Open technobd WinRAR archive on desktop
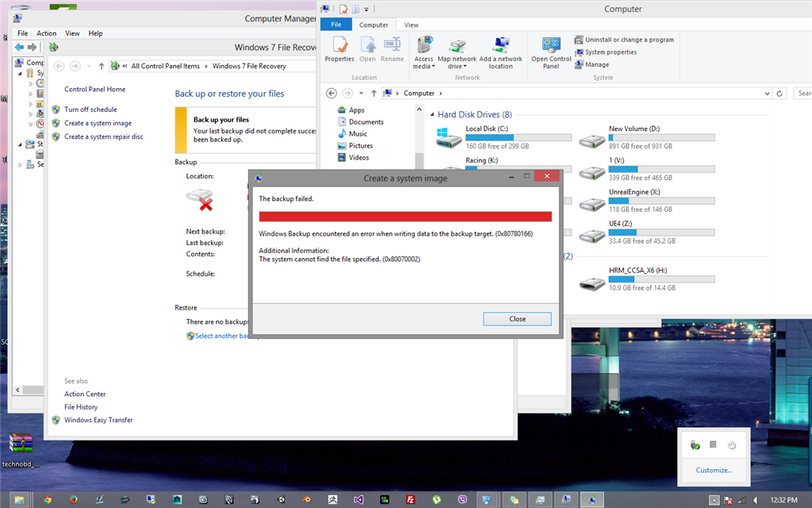The image size is (812, 508). click(21, 449)
